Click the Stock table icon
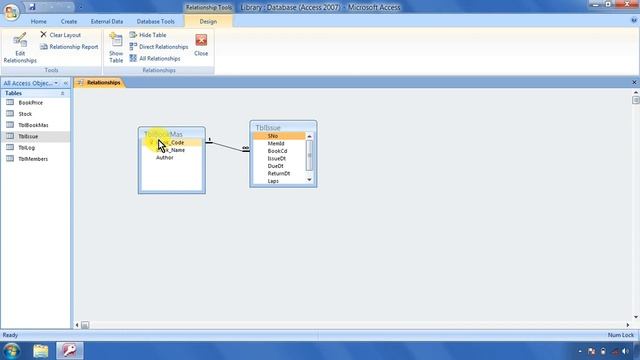This screenshot has width=640, height=360. click(x=10, y=113)
